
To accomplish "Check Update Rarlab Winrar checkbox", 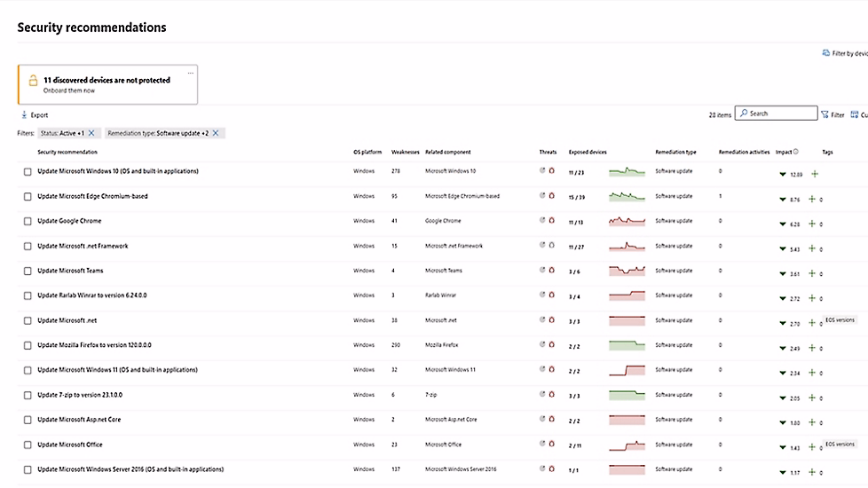I will (x=28, y=295).
